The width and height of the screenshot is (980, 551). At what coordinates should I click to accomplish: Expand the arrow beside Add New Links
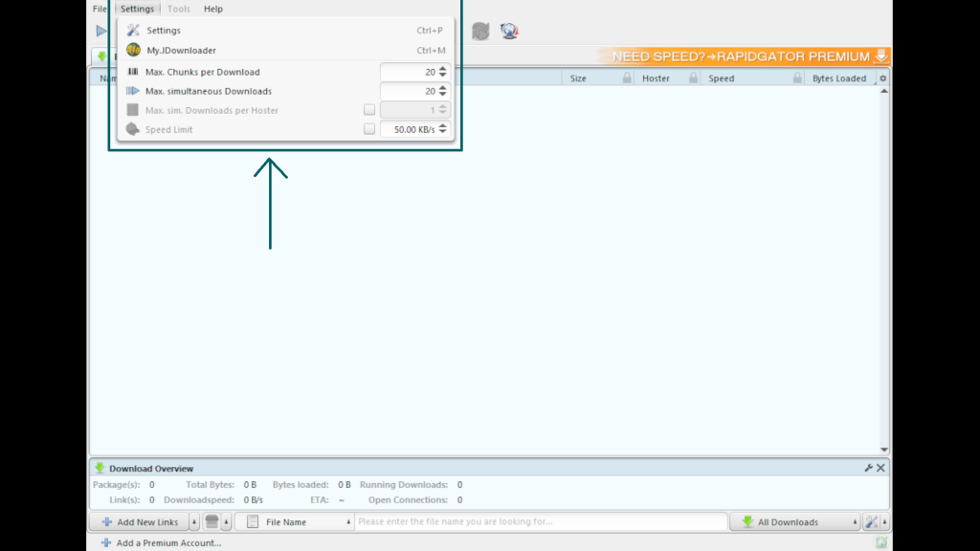point(194,522)
